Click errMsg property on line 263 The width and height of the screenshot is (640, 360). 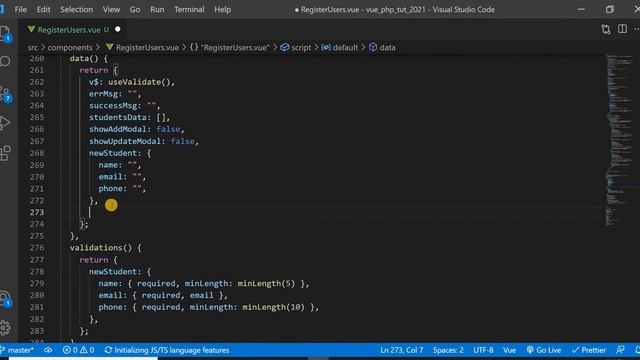point(104,94)
